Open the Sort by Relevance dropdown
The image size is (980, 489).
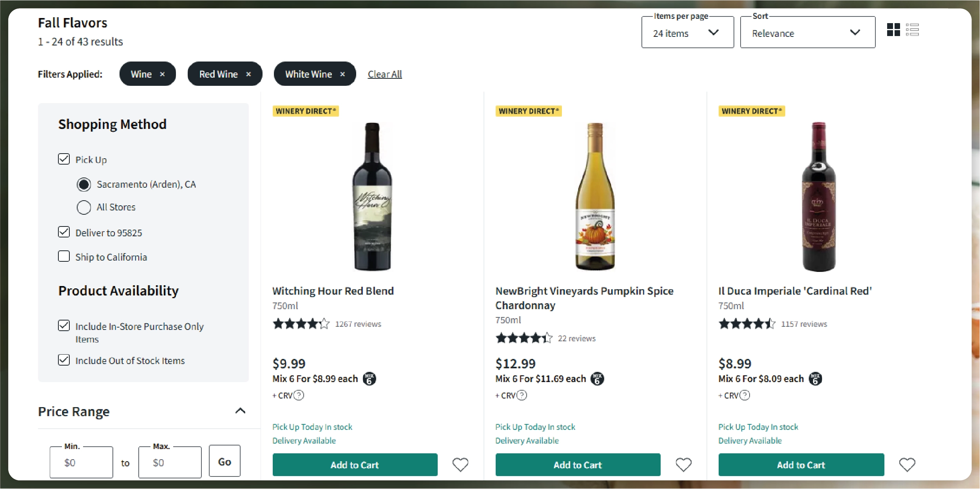(807, 33)
